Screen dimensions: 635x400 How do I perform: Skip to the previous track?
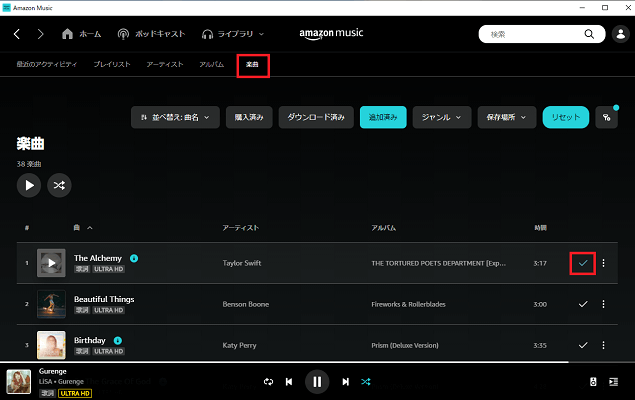[289, 382]
